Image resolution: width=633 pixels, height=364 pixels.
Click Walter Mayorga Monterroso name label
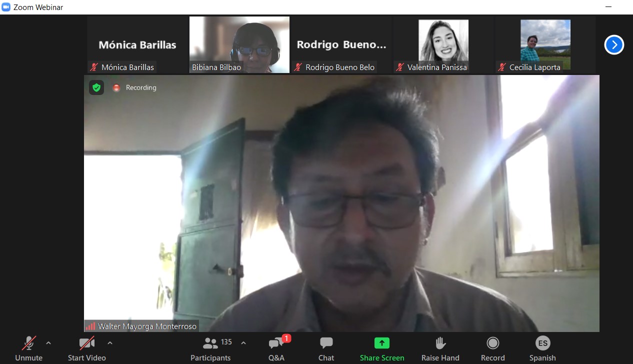147,326
